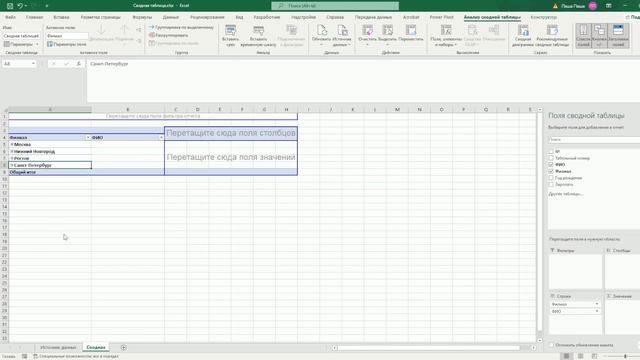This screenshot has width=640, height=360.
Task: Select the Сводная sheet tab
Action: click(x=96, y=347)
